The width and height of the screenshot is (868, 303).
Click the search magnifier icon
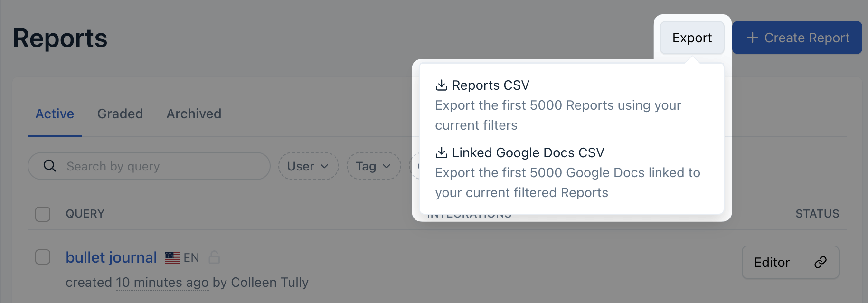(x=49, y=166)
